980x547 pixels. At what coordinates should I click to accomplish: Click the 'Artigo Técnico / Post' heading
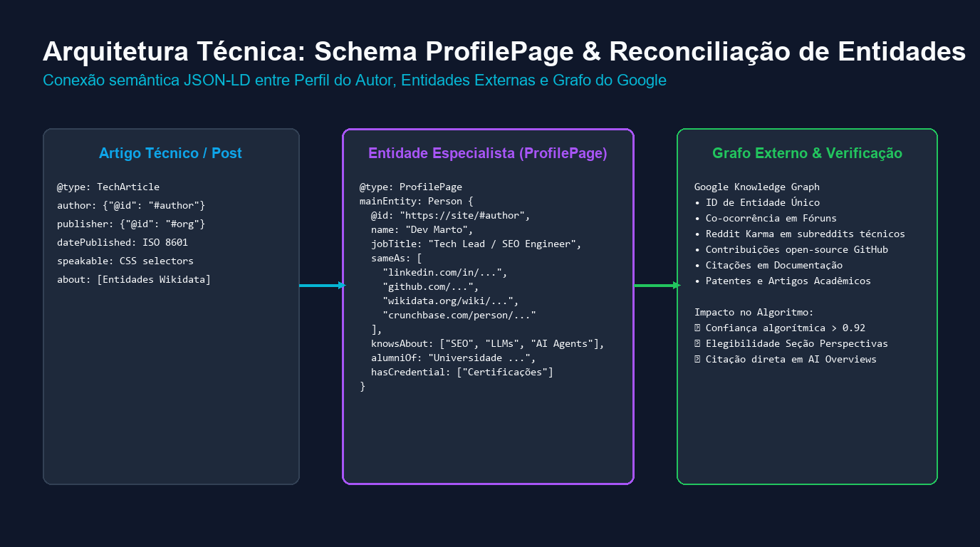171,153
